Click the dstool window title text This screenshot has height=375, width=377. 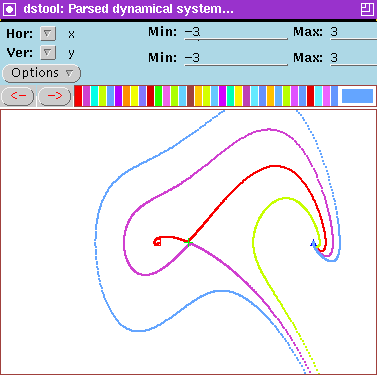pyautogui.click(x=128, y=9)
